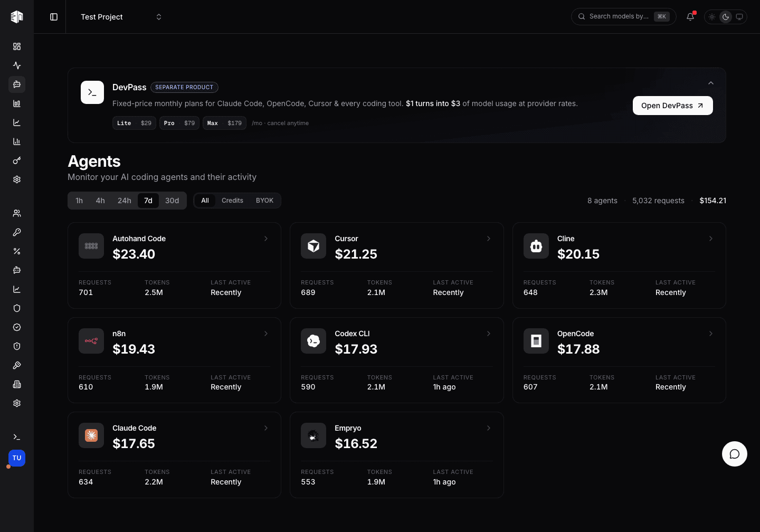Click the Claude Code agent icon

coord(91,435)
